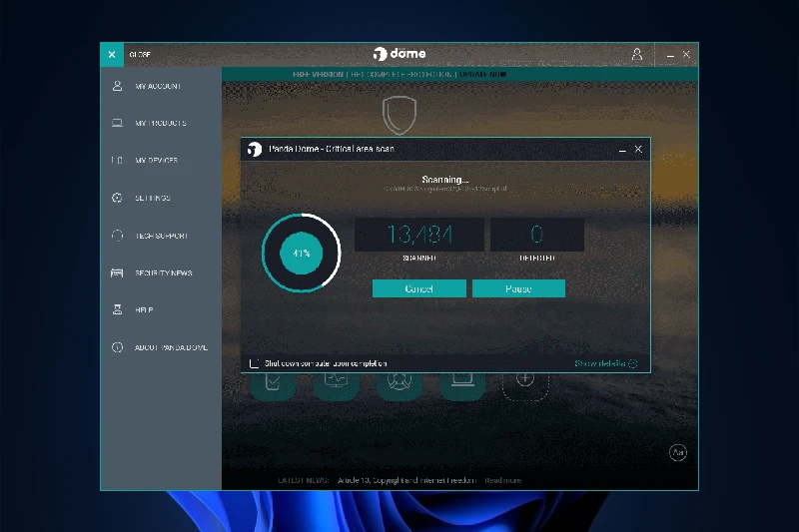Minimize the Panda Dome main window
The height and width of the screenshot is (532, 799).
[670, 55]
